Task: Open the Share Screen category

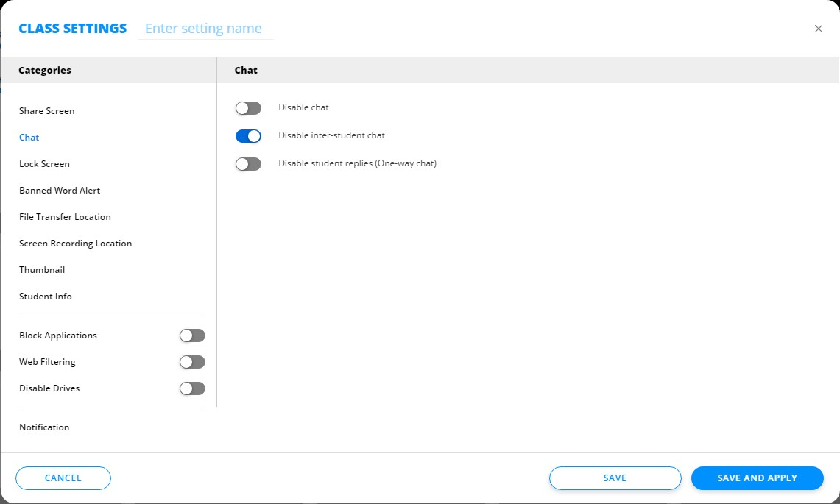Action: 47,111
